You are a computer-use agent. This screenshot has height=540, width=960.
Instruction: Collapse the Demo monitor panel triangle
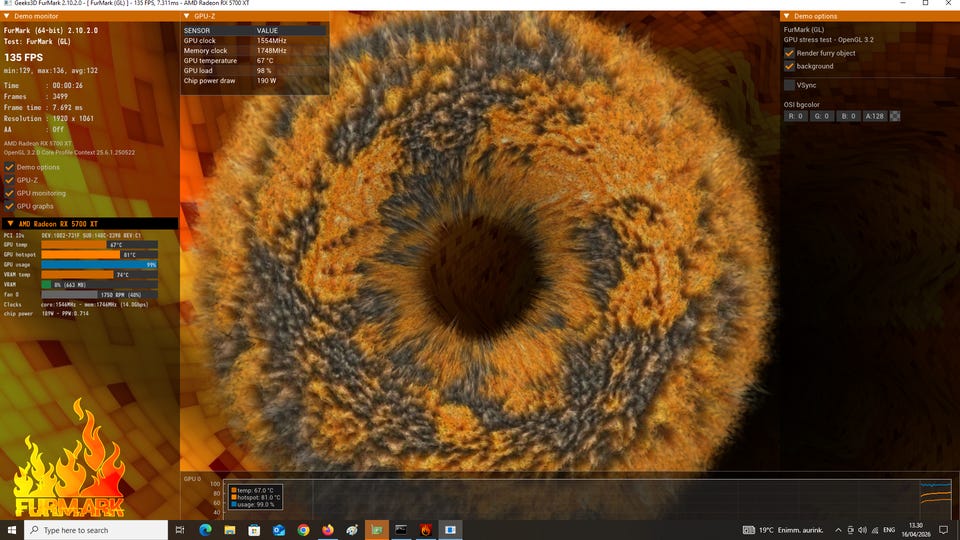(7, 16)
